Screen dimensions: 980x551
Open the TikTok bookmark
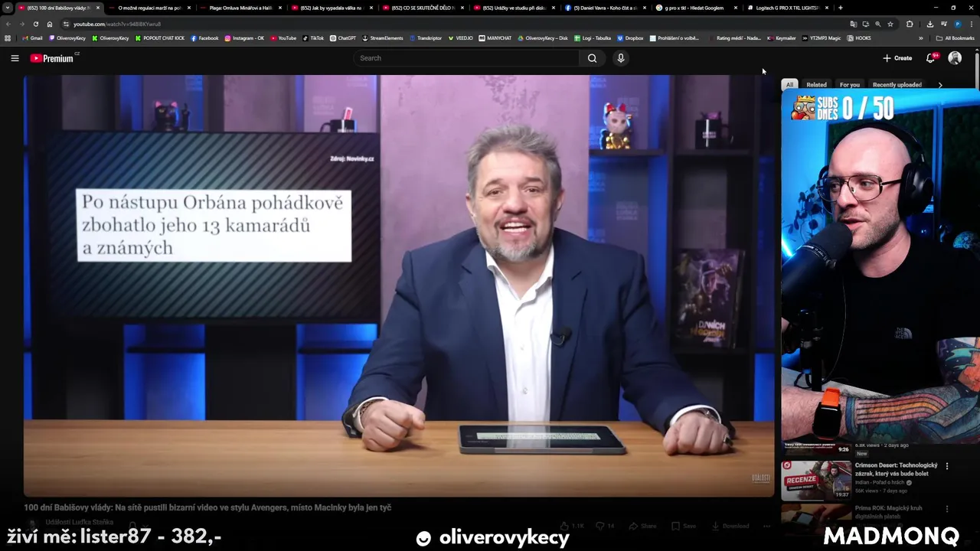coord(313,37)
